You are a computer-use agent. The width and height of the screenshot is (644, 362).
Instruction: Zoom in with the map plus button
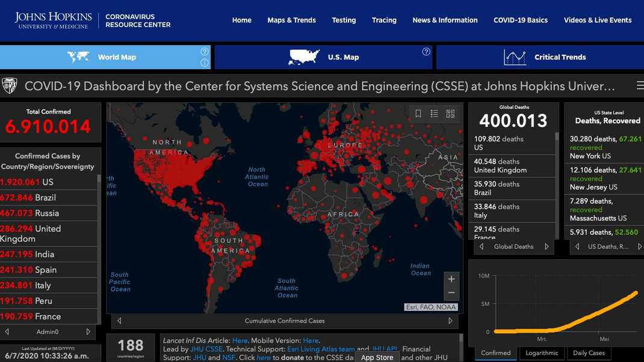pyautogui.click(x=451, y=279)
